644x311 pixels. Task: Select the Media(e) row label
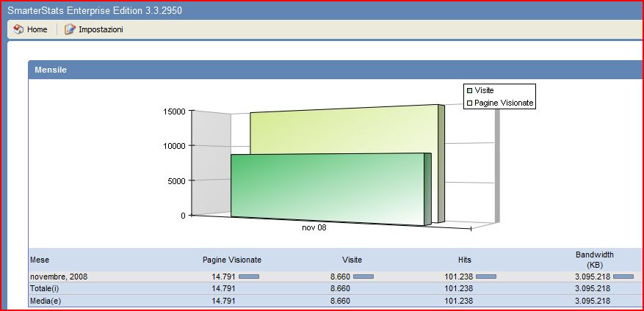click(46, 301)
